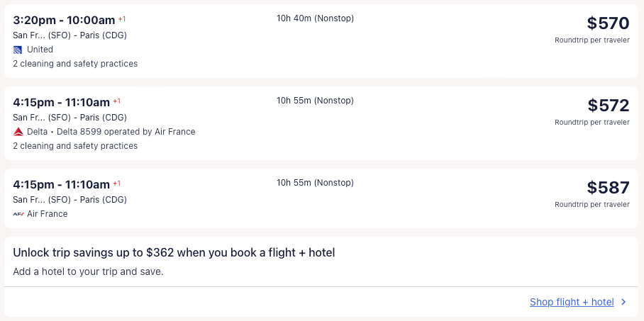This screenshot has width=644, height=321.
Task: Click the Air France logo icon
Action: (x=18, y=214)
